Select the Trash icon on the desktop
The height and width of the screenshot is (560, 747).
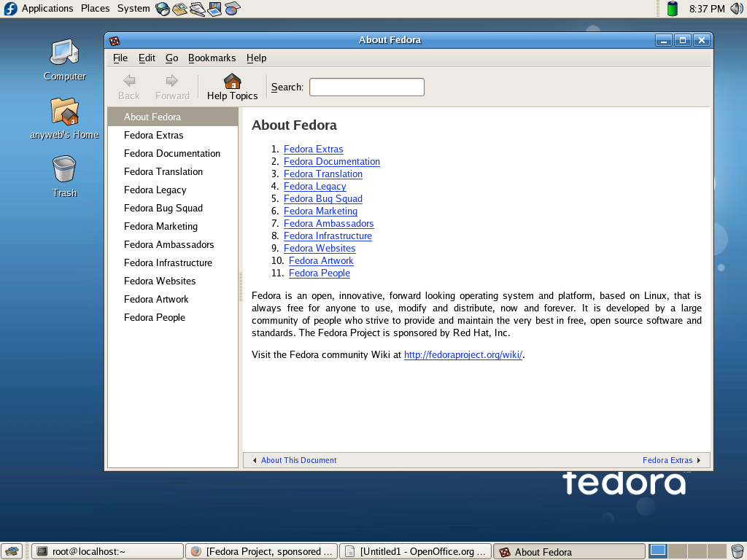point(65,169)
